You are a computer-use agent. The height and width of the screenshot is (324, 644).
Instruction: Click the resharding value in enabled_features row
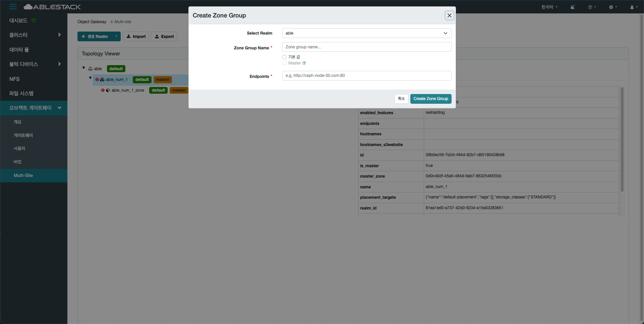[x=435, y=112]
